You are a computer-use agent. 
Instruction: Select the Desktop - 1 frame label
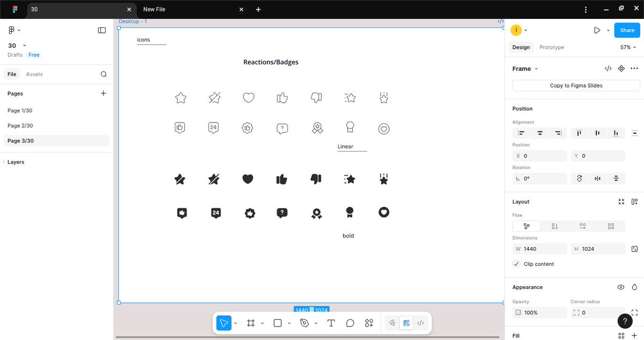coord(133,21)
